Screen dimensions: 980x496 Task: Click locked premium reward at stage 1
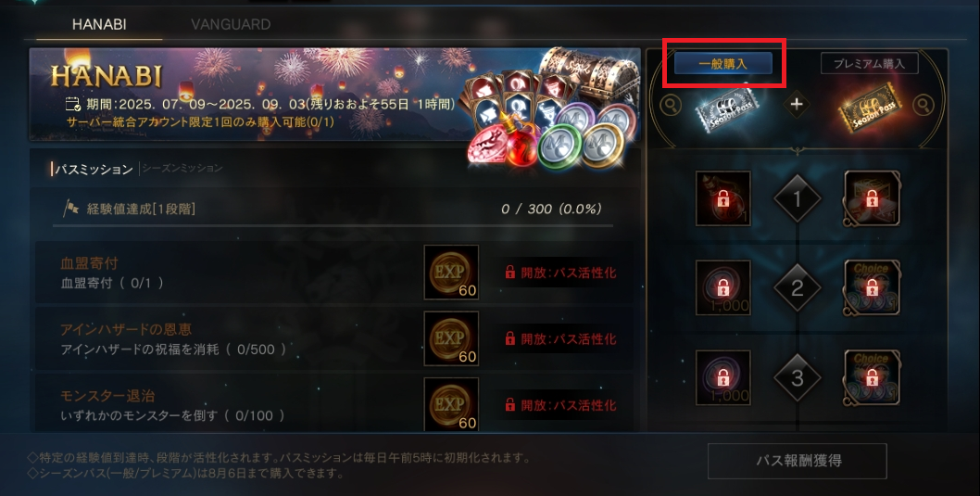(873, 198)
